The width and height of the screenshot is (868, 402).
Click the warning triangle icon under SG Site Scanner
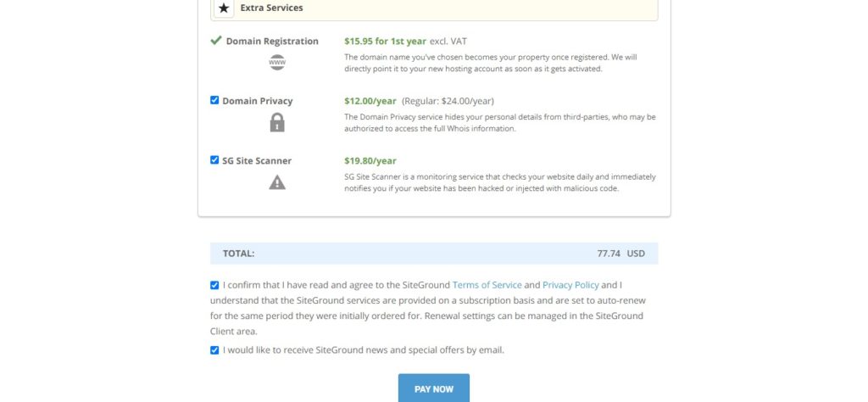pyautogui.click(x=277, y=182)
